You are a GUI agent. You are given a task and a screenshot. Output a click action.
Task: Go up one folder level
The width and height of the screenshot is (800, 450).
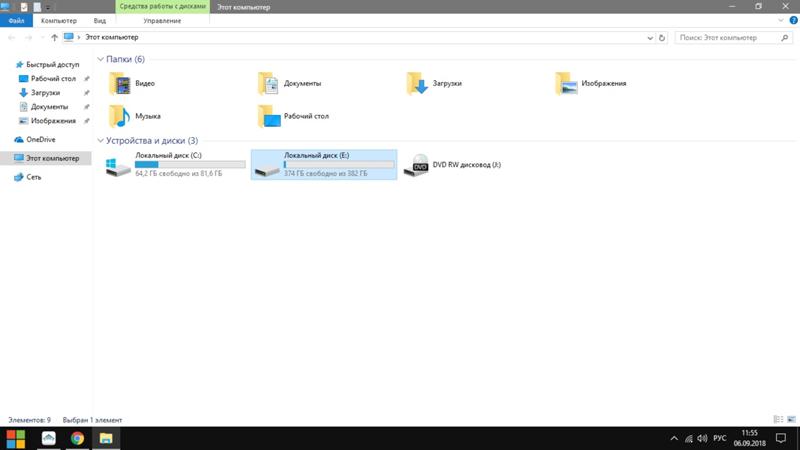coord(54,37)
